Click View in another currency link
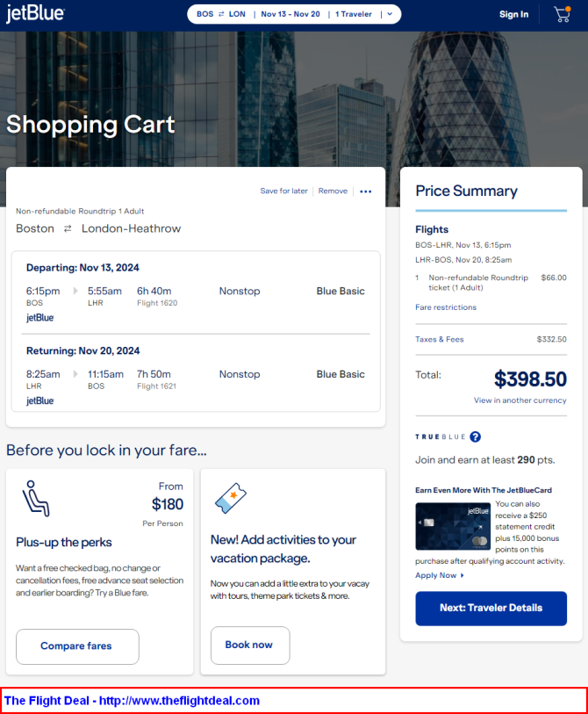Image resolution: width=588 pixels, height=714 pixels. point(520,400)
